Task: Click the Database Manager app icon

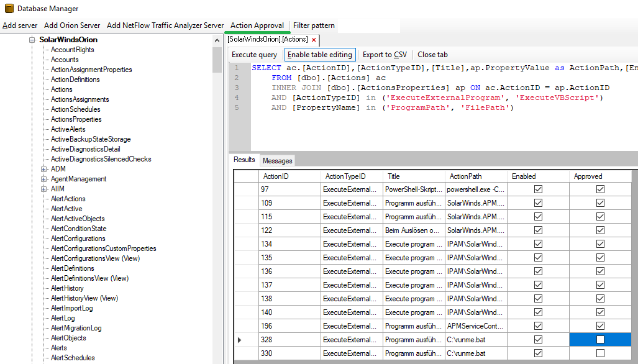Action: coord(8,9)
